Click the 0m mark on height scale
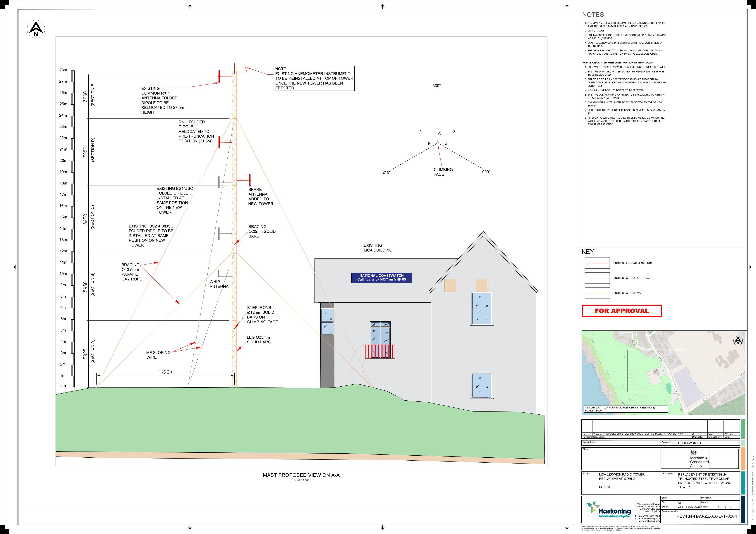The width and height of the screenshot is (756, 534). tap(63, 385)
